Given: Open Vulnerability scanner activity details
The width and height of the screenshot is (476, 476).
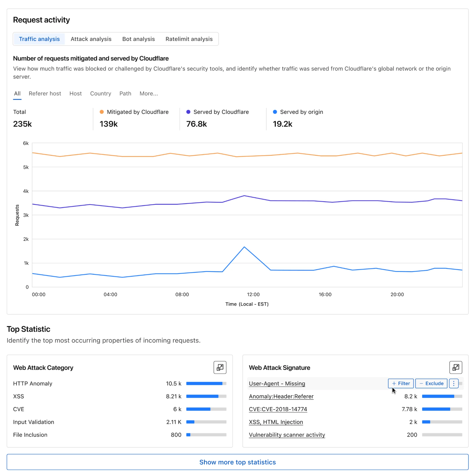Looking at the screenshot, I should click(x=287, y=435).
